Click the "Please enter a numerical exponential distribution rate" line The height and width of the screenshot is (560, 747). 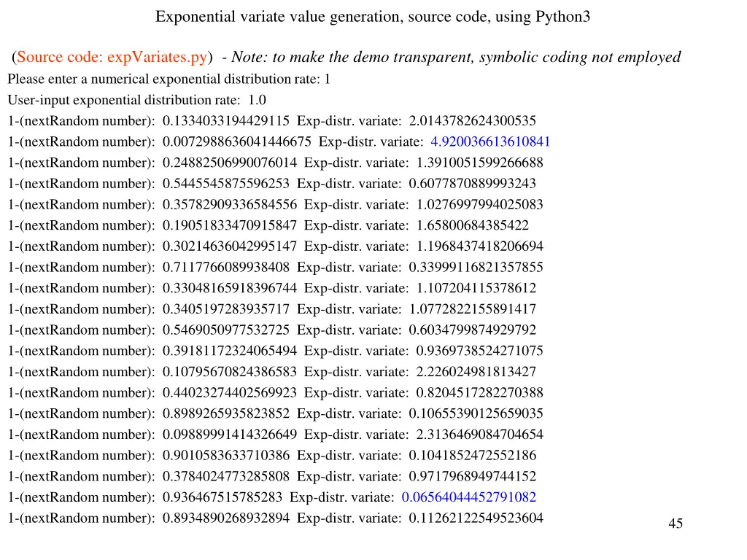click(169, 79)
